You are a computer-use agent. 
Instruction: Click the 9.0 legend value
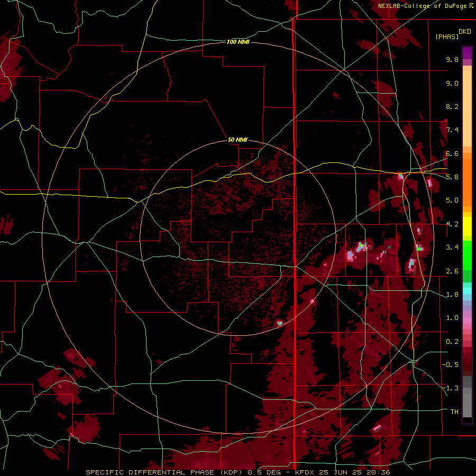click(452, 83)
